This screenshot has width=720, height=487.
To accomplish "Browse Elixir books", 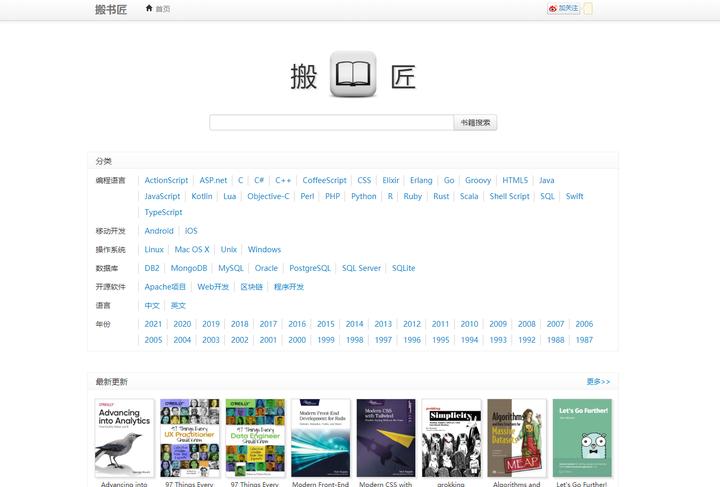I will pyautogui.click(x=391, y=180).
